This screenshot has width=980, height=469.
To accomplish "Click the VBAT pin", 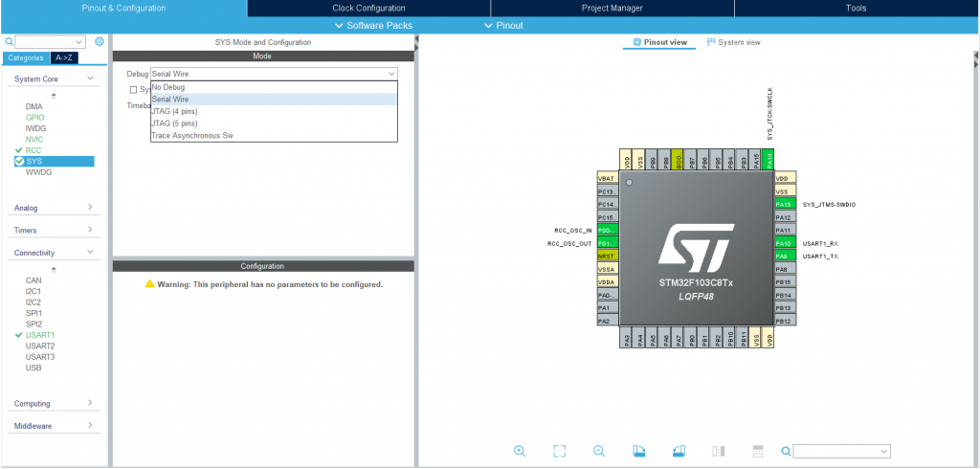I will click(608, 178).
